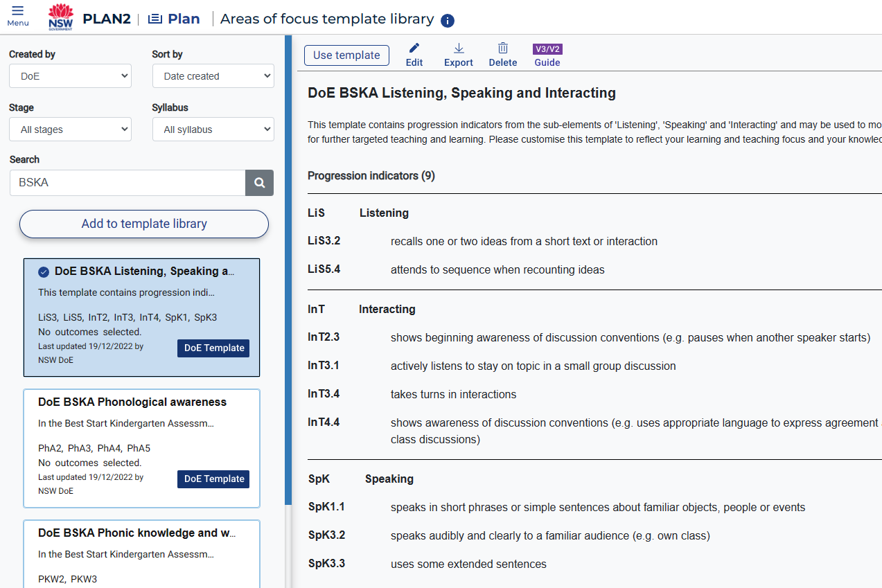Click the Plan icon in the header
Image resolution: width=882 pixels, height=588 pixels.
pyautogui.click(x=155, y=19)
